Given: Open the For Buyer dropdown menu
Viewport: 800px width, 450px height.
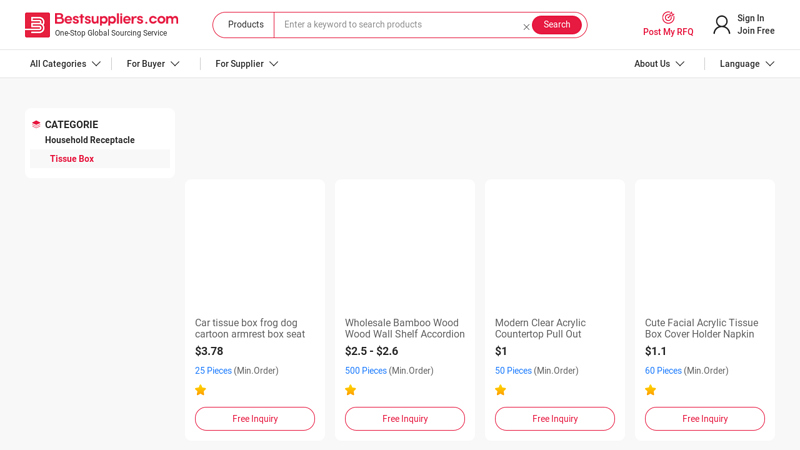Looking at the screenshot, I should (153, 64).
